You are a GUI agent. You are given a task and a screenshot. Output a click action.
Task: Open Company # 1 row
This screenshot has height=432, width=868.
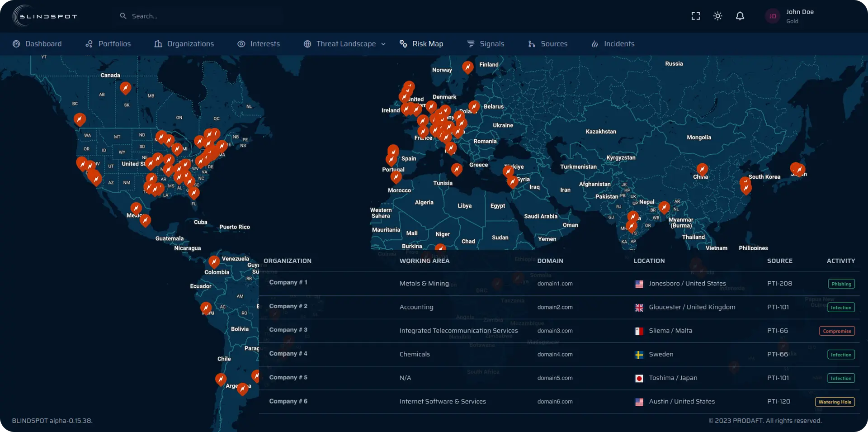[559, 284]
